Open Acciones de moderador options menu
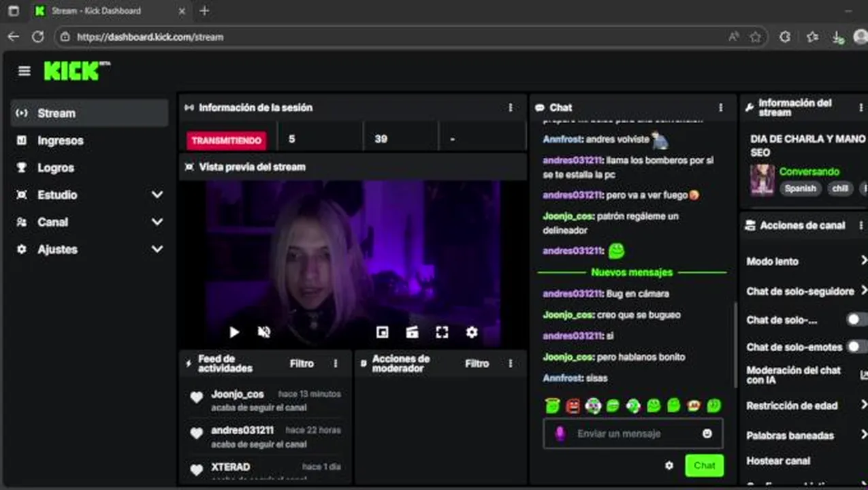The width and height of the screenshot is (868, 490). point(511,363)
